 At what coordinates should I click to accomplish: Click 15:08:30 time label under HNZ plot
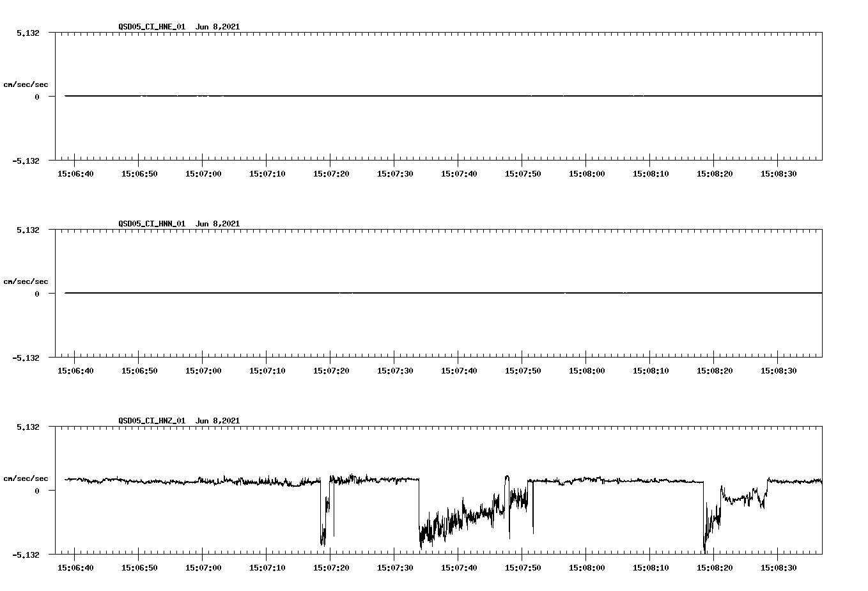point(779,568)
